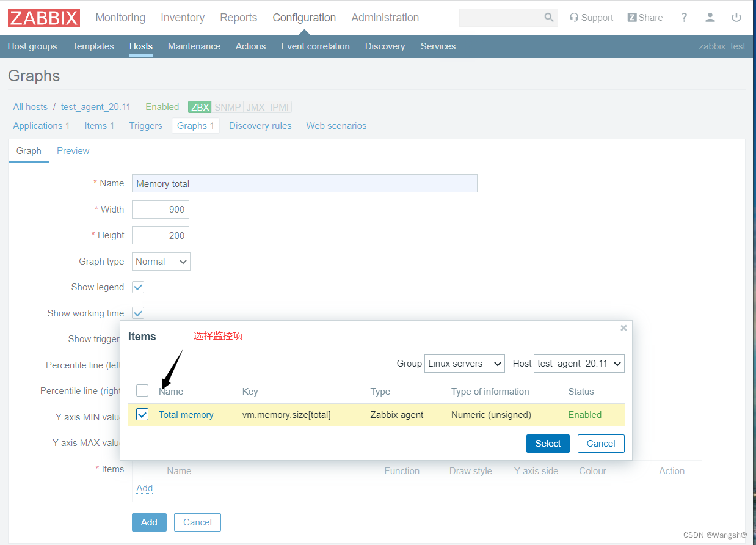Click the Type of information column header
756x545 pixels.
(490, 392)
